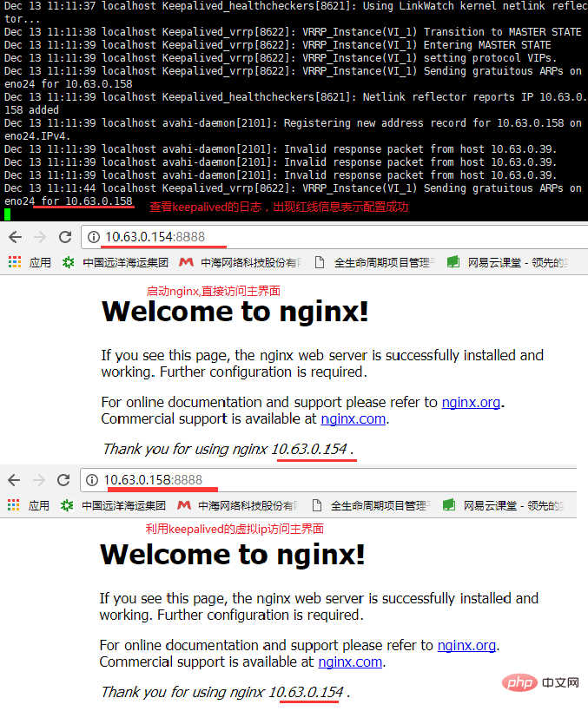Open 全生命周期项目管理 bookmark in upper browser
588x711 pixels.
[x=385, y=262]
